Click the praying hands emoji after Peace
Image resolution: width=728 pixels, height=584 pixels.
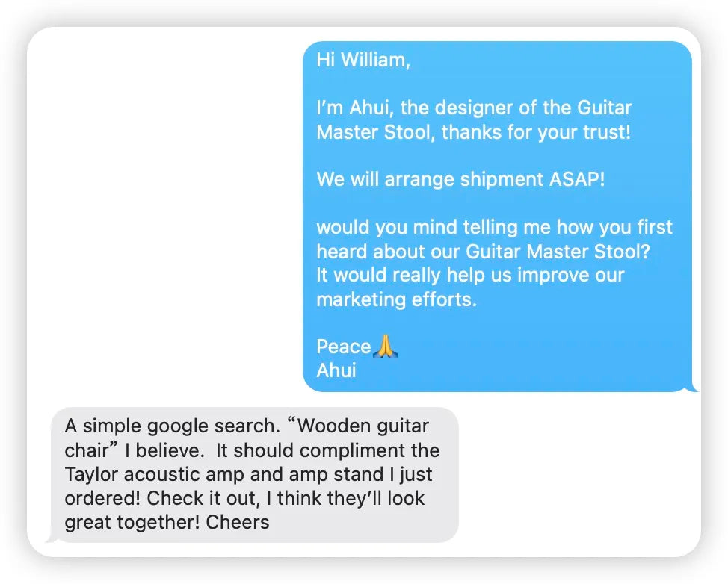click(385, 347)
